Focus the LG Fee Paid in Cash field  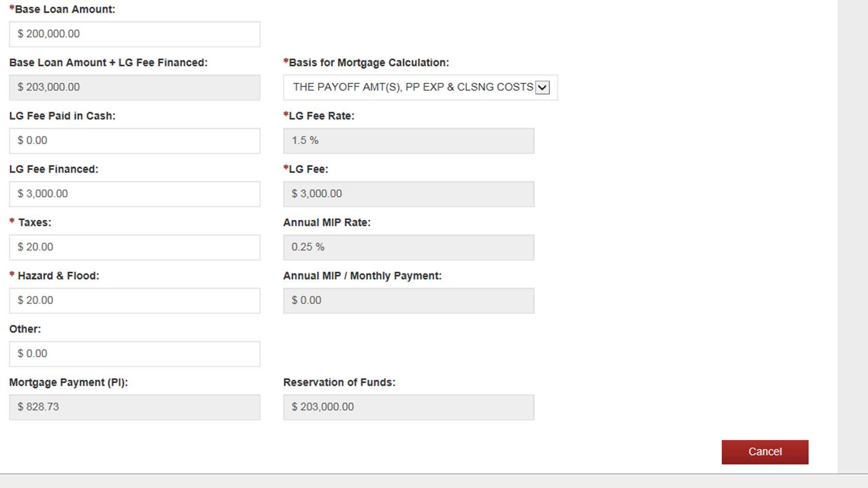(x=135, y=141)
